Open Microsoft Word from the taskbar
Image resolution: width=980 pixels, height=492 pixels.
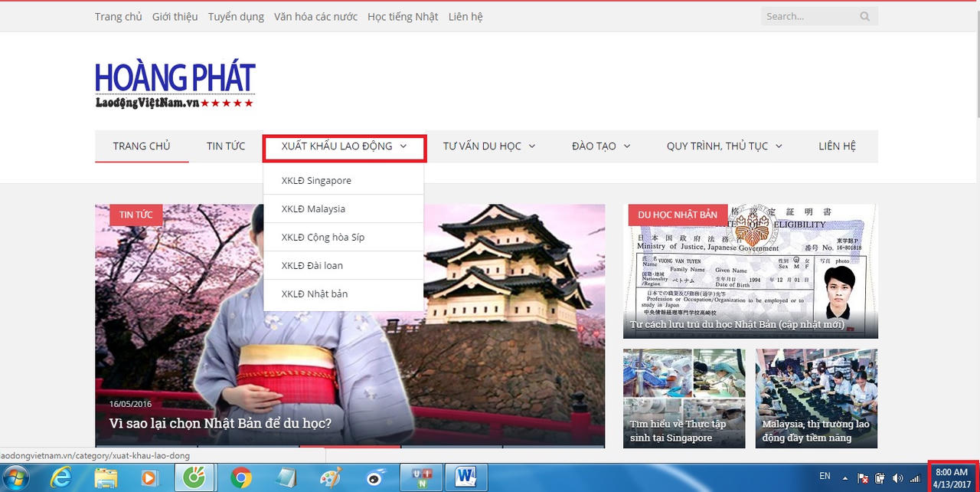point(465,477)
